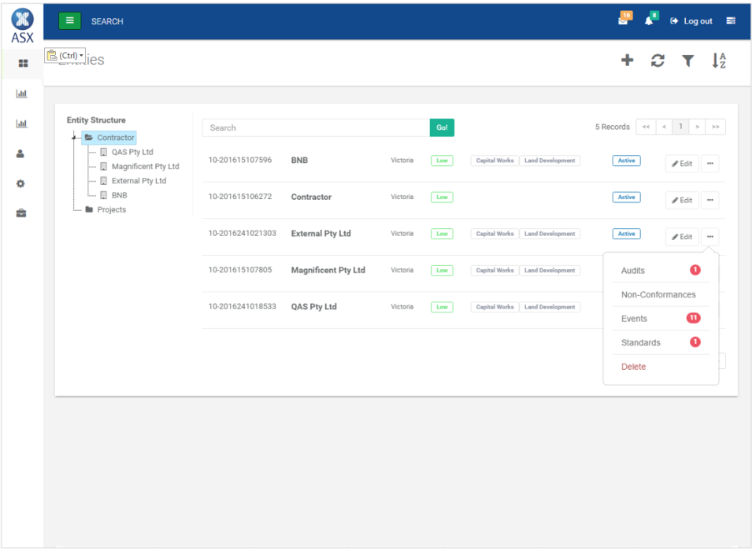Edit the External Pty Ltd entity
Screen dimensions: 756x554
tap(682, 237)
